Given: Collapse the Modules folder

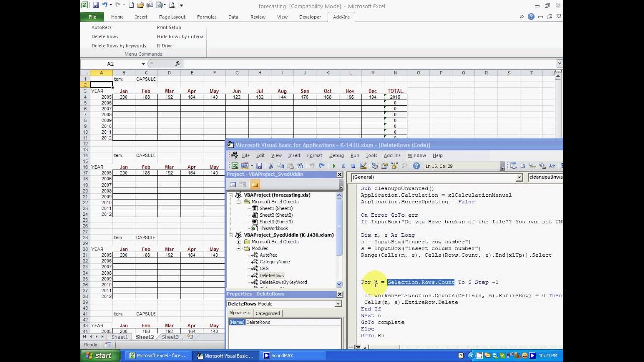Looking at the screenshot, I should click(x=239, y=248).
